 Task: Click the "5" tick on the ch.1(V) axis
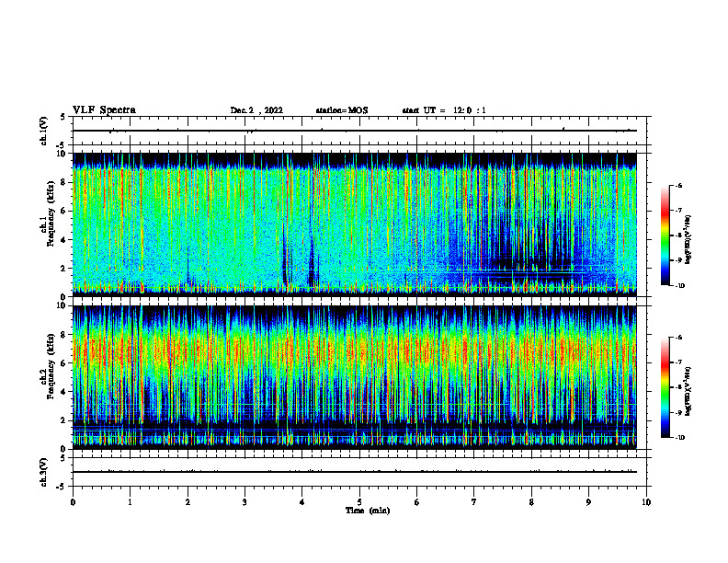pos(64,117)
